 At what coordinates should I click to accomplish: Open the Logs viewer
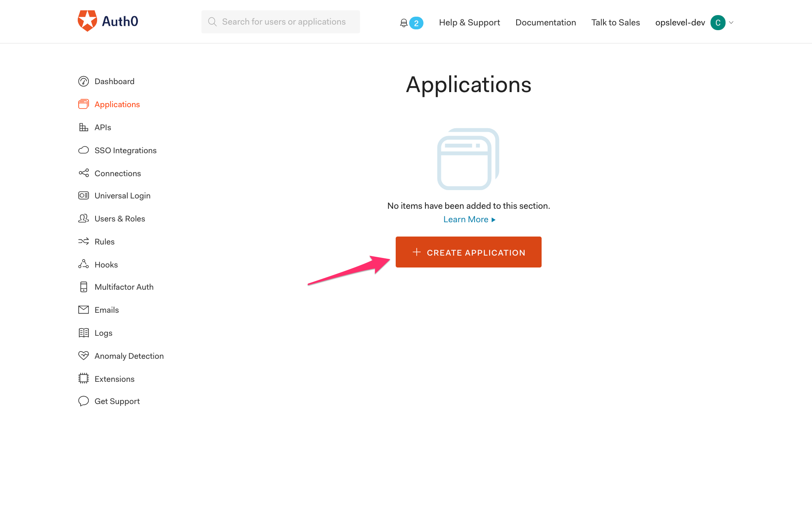coord(103,333)
